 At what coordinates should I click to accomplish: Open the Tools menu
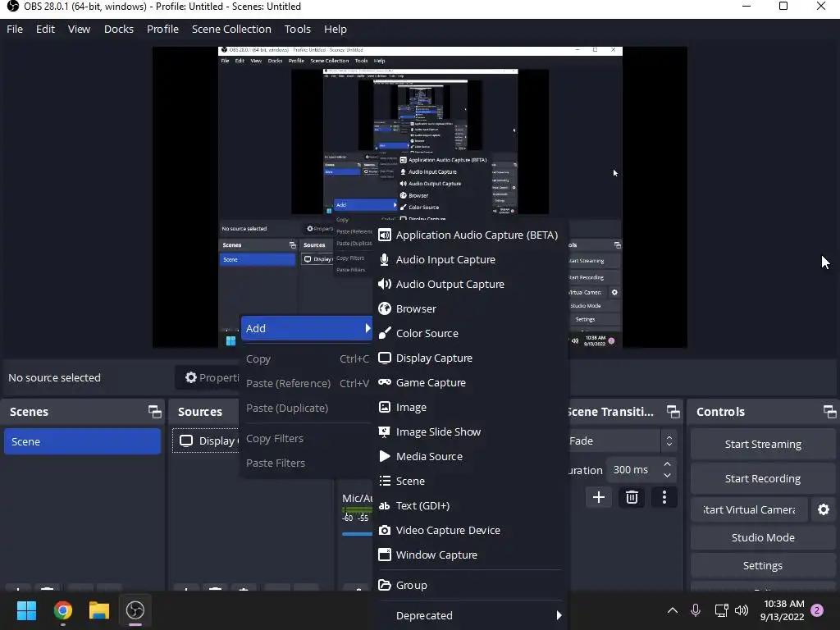pos(297,29)
